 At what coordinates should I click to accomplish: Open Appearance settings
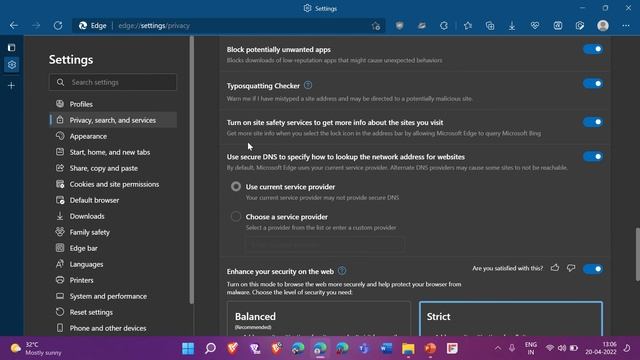pos(113,136)
